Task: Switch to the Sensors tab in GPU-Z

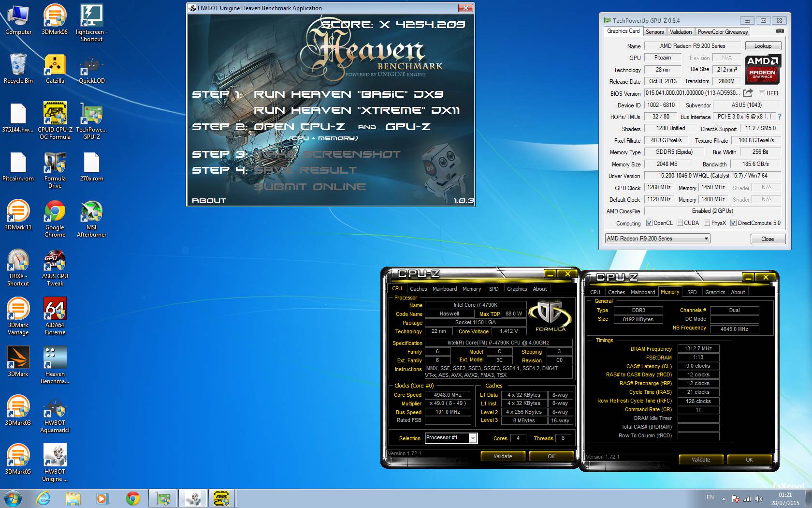Action: click(654, 32)
